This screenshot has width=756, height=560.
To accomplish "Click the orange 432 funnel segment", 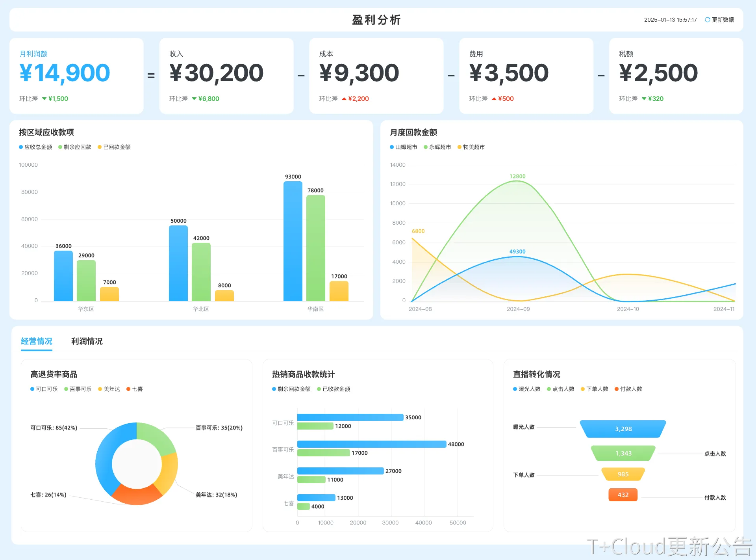I will pos(623,495).
